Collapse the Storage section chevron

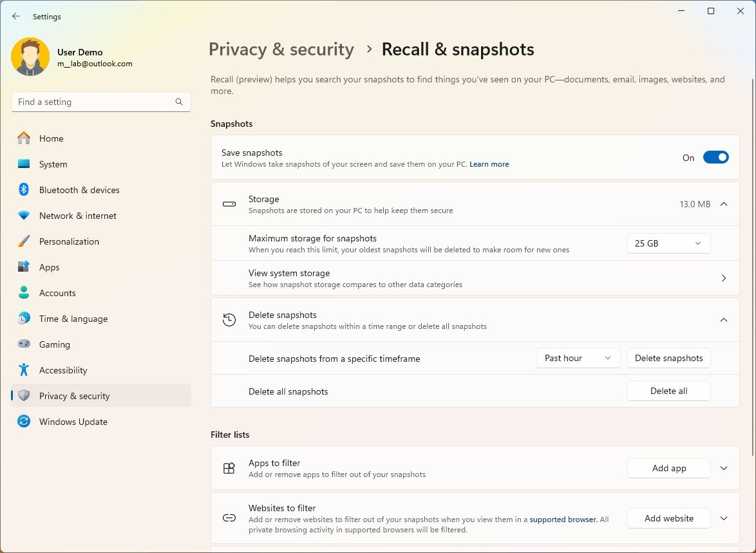point(723,204)
